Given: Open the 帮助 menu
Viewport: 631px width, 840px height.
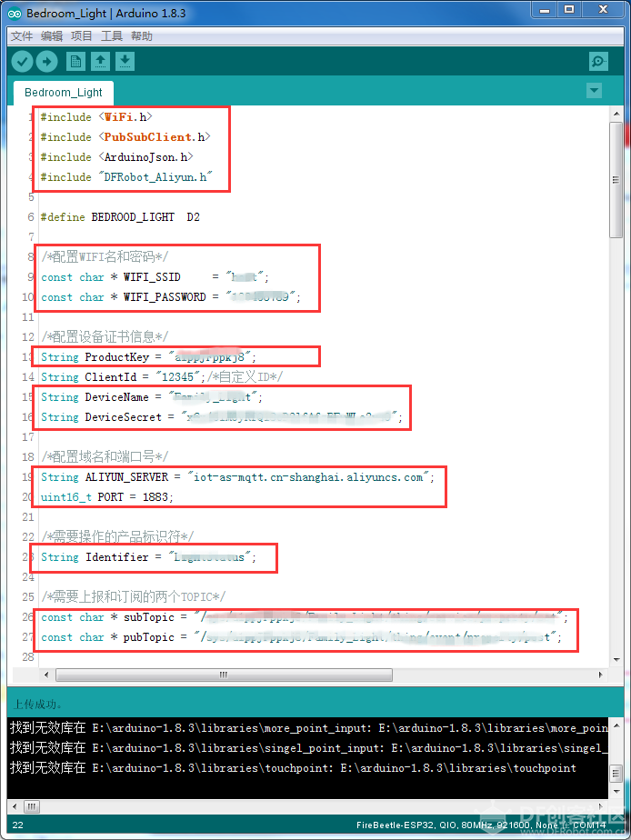Looking at the screenshot, I should point(142,35).
